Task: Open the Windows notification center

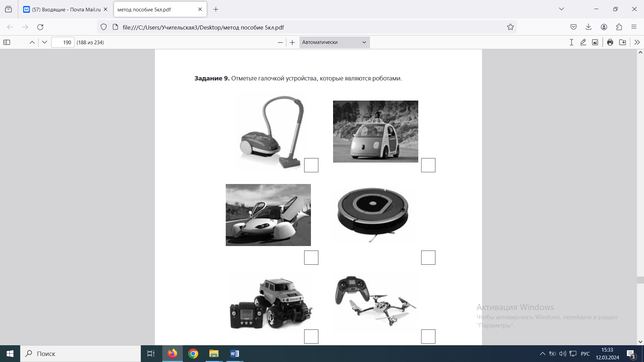Action: pos(631,354)
